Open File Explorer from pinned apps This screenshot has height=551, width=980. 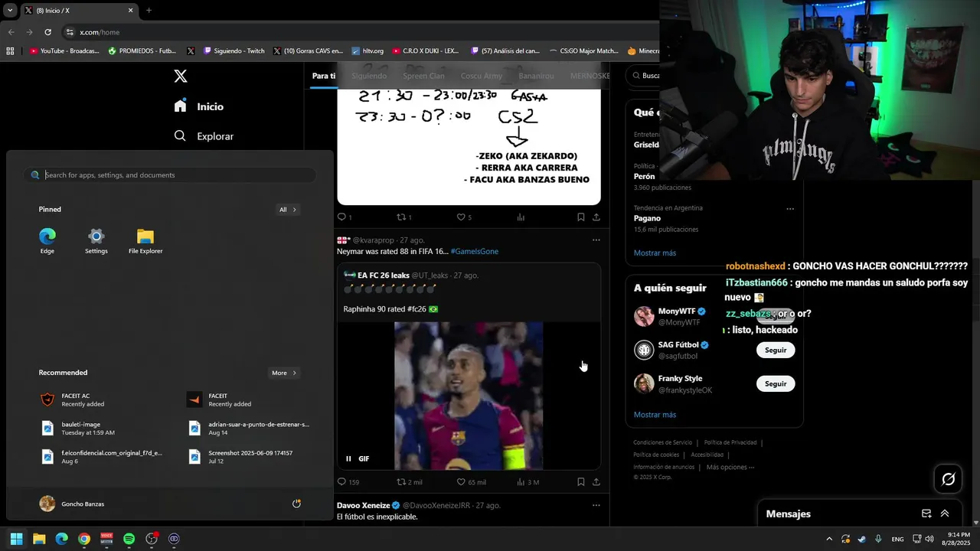145,241
